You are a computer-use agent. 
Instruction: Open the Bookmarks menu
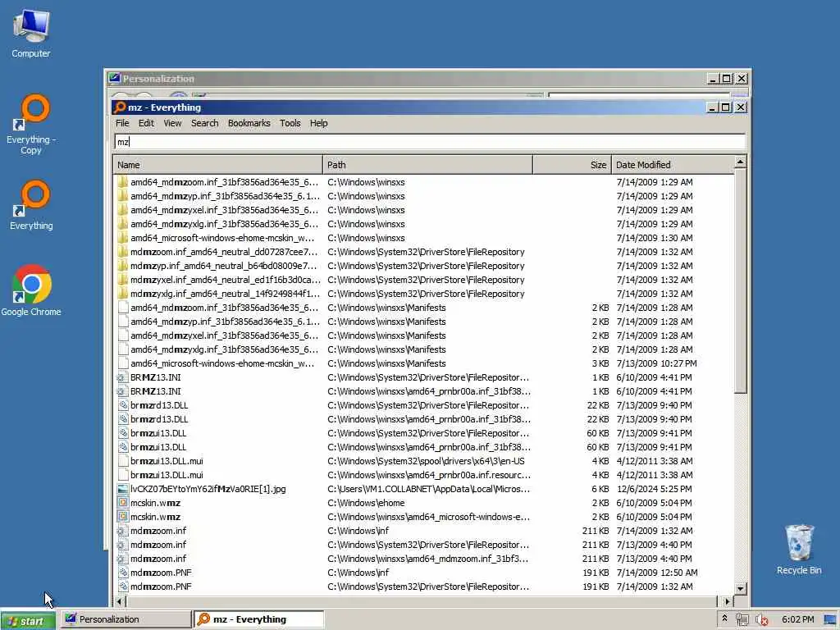pyautogui.click(x=249, y=123)
